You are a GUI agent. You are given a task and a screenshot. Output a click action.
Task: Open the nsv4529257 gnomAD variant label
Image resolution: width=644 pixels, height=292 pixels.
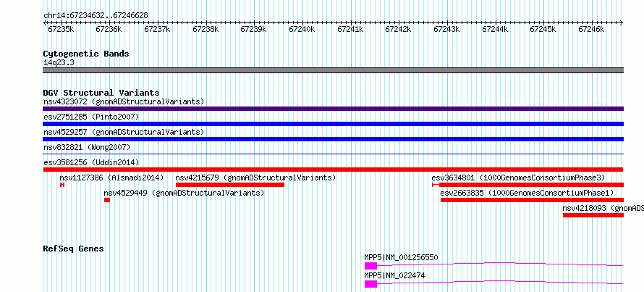[x=124, y=132]
